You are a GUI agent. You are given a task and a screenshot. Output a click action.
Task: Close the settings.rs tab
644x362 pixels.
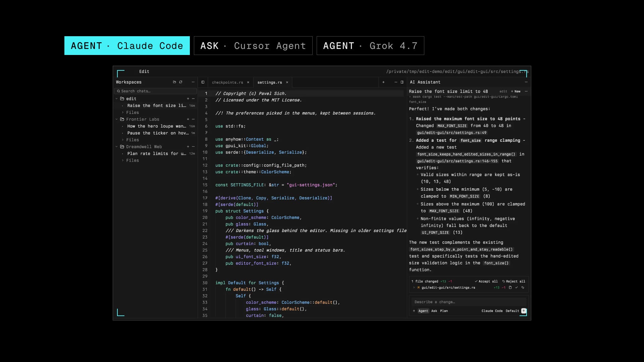(287, 82)
